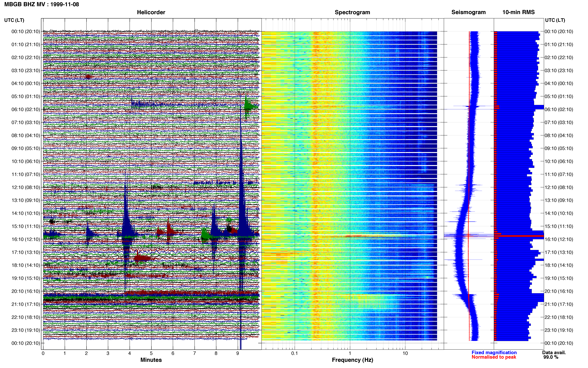Click the '0' tick on the Minutes axis
Viewport: 588px width, 368px height.
pos(43,353)
